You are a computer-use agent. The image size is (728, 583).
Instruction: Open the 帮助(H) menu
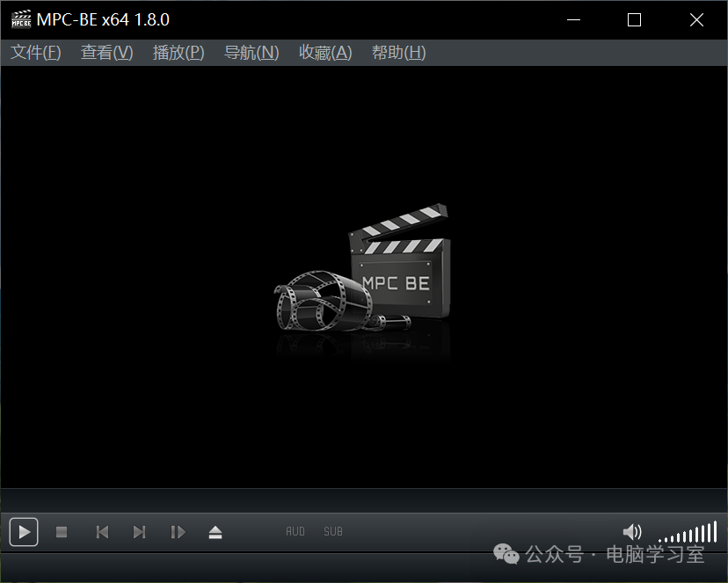click(399, 53)
